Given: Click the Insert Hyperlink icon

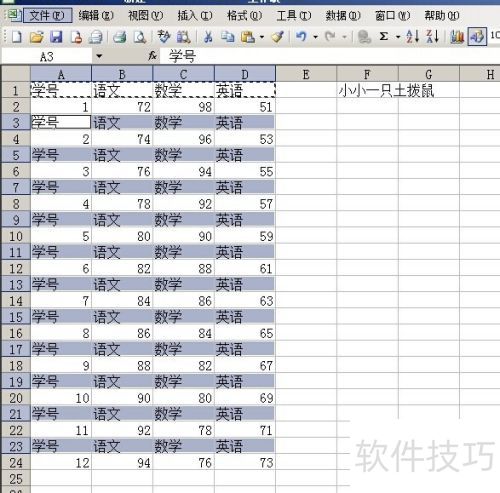Looking at the screenshot, I should (x=364, y=37).
